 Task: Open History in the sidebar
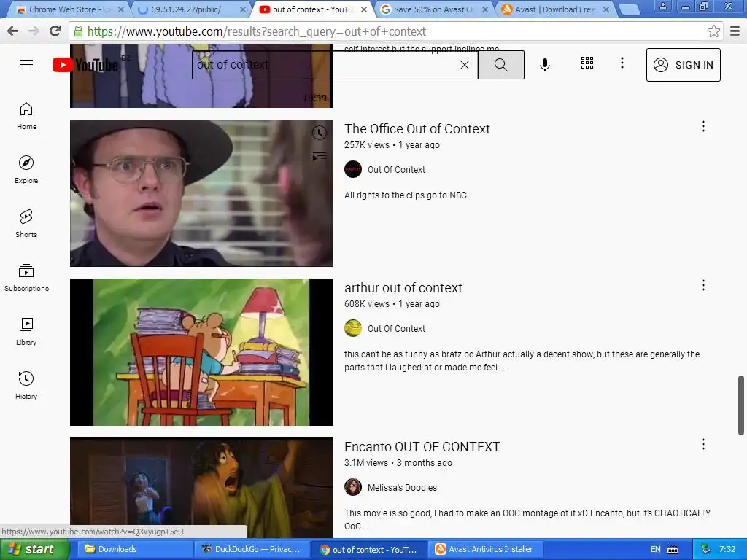coord(26,386)
